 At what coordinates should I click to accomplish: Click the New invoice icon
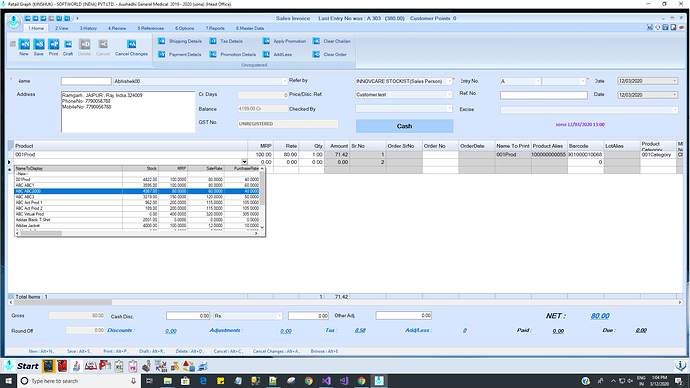24,44
